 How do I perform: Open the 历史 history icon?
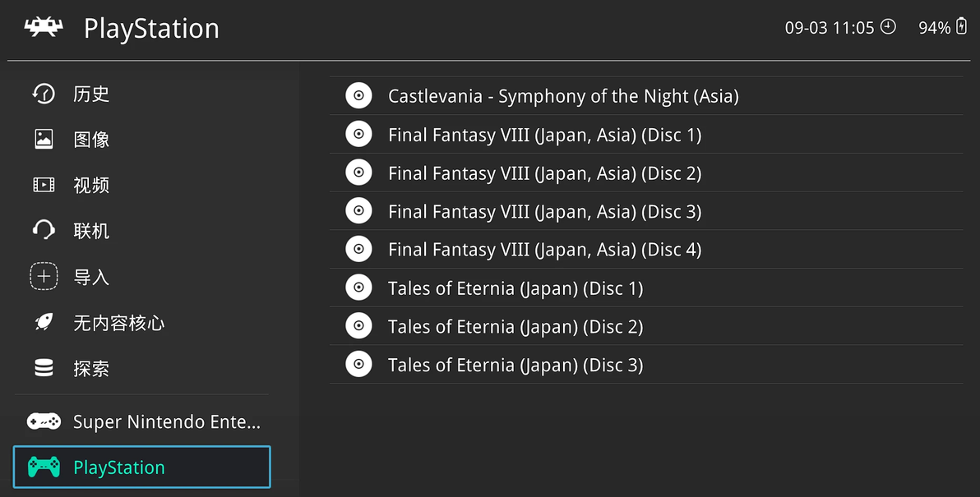(x=44, y=94)
